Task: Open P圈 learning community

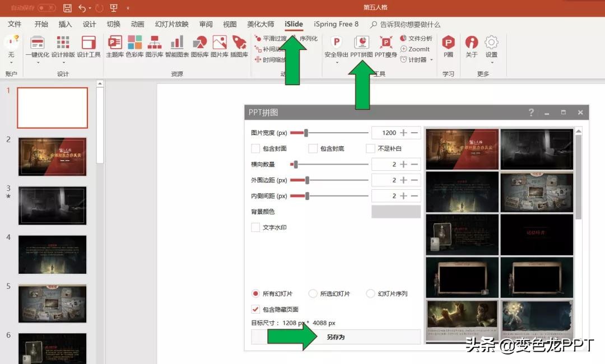Action: (x=448, y=46)
